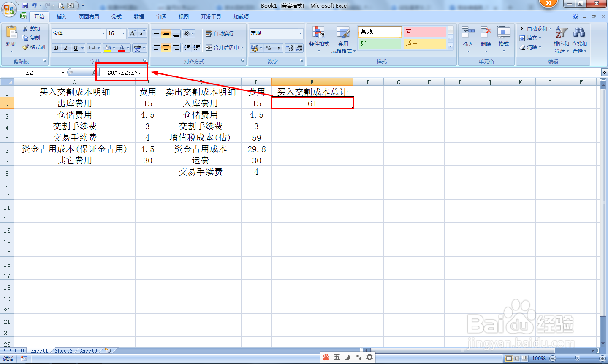
Task: Toggle middle vertical alignment
Action: pyautogui.click(x=166, y=33)
